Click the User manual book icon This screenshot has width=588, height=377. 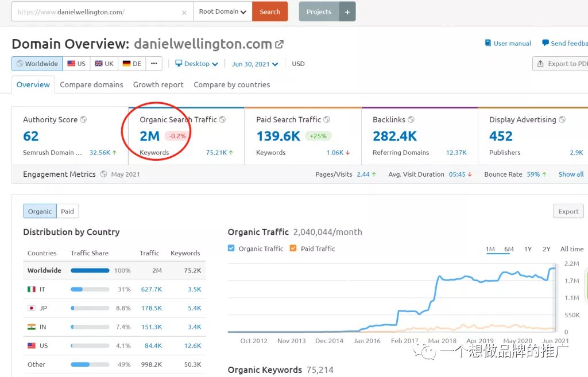click(x=488, y=43)
